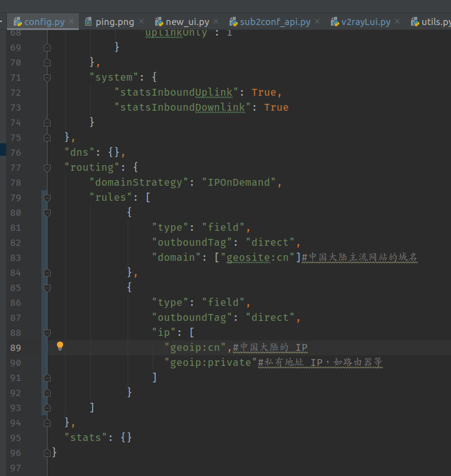The height and width of the screenshot is (476, 451).
Task: Click the "geosite:cn" string
Action: click(x=257, y=258)
